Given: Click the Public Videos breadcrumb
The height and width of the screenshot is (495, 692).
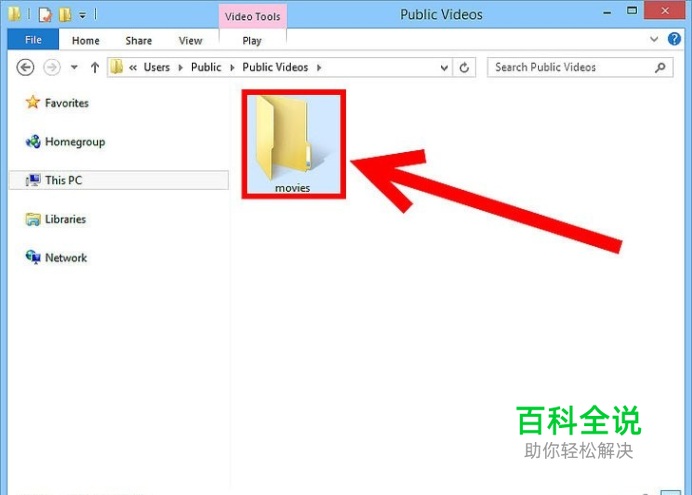Looking at the screenshot, I should [x=275, y=67].
